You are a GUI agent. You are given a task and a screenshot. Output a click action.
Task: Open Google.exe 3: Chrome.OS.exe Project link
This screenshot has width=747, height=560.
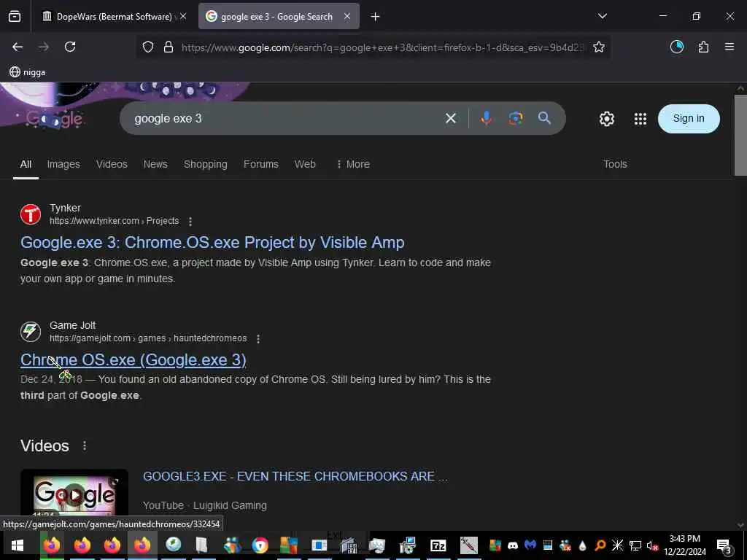tap(212, 242)
